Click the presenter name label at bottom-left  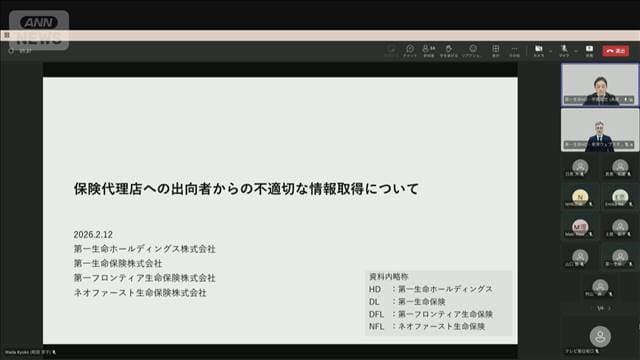click(x=31, y=352)
